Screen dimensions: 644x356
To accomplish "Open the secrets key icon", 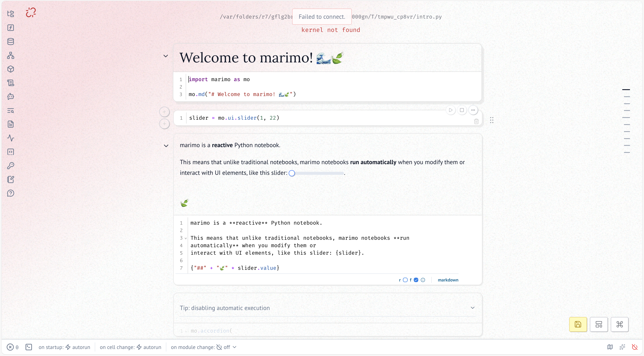I will tap(10, 165).
